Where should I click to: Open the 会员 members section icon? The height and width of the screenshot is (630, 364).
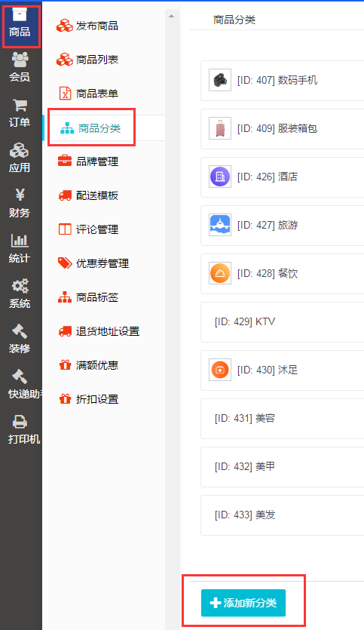click(x=20, y=60)
